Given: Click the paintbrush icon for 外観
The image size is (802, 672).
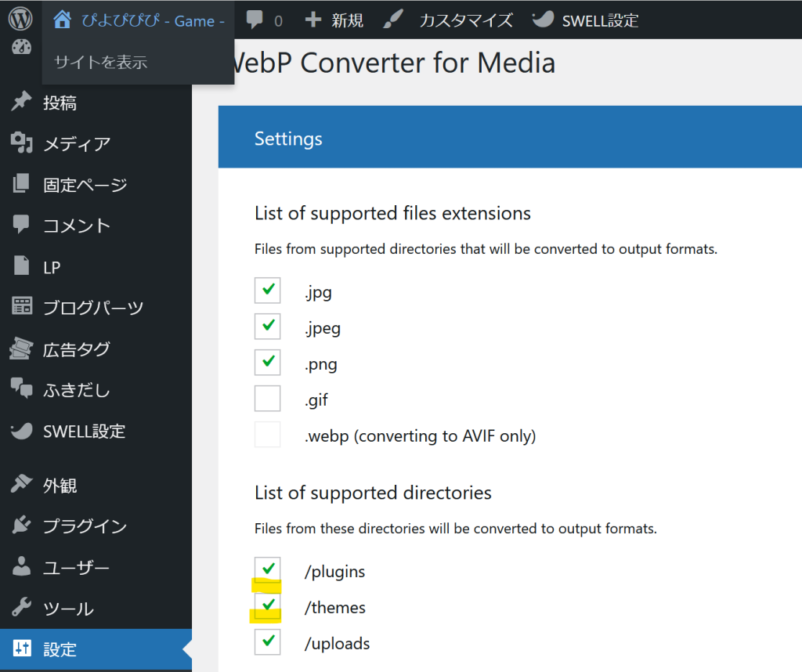Looking at the screenshot, I should tap(21, 486).
